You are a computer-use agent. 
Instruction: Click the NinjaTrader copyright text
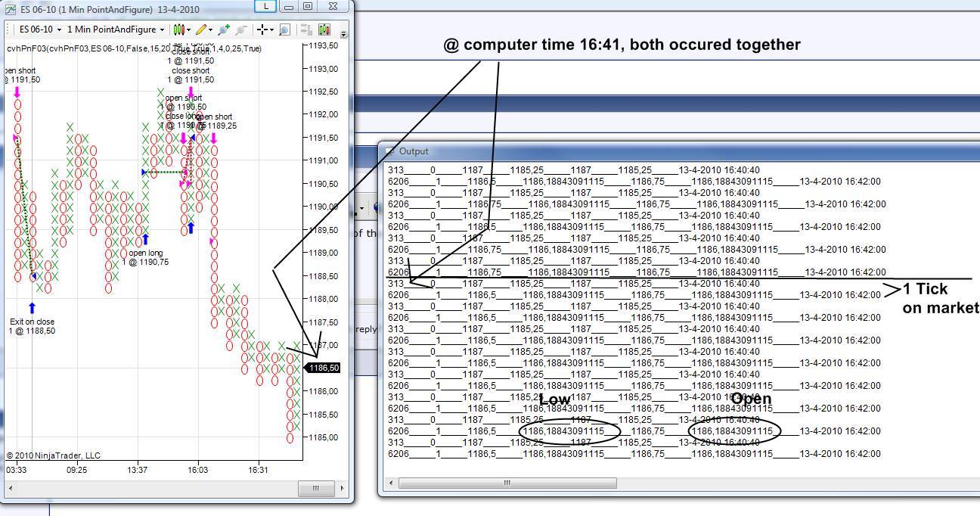point(53,455)
